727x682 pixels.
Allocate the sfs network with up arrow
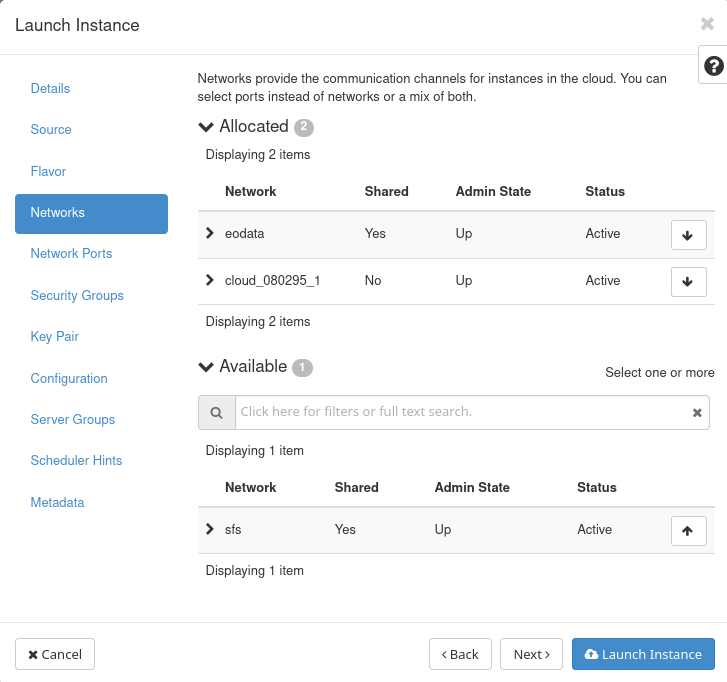click(x=688, y=531)
